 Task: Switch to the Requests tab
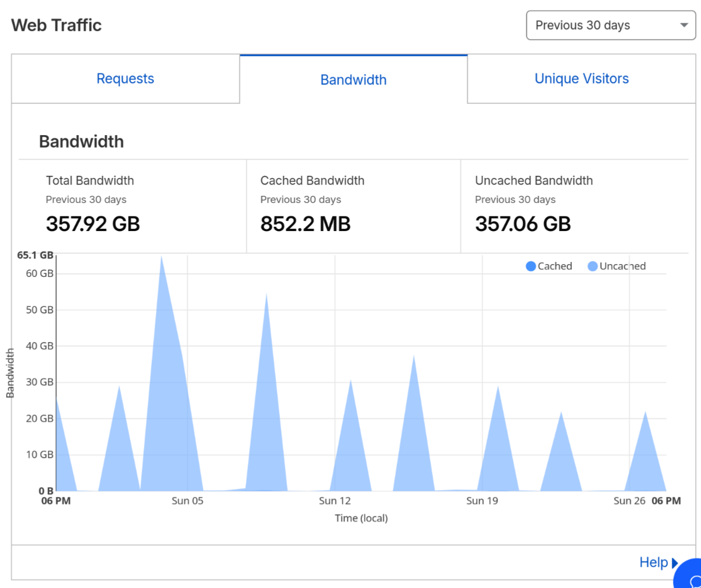125,79
